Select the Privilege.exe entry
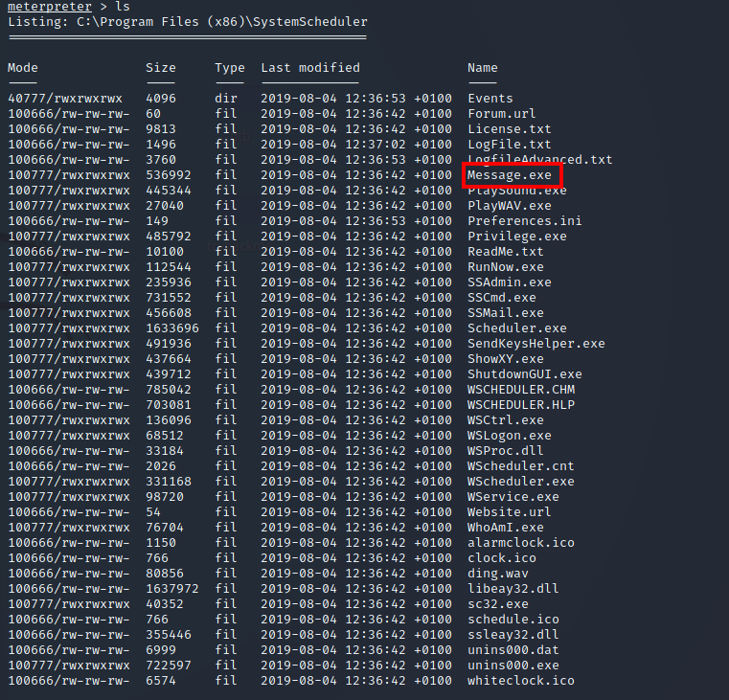This screenshot has width=729, height=700. (x=516, y=237)
